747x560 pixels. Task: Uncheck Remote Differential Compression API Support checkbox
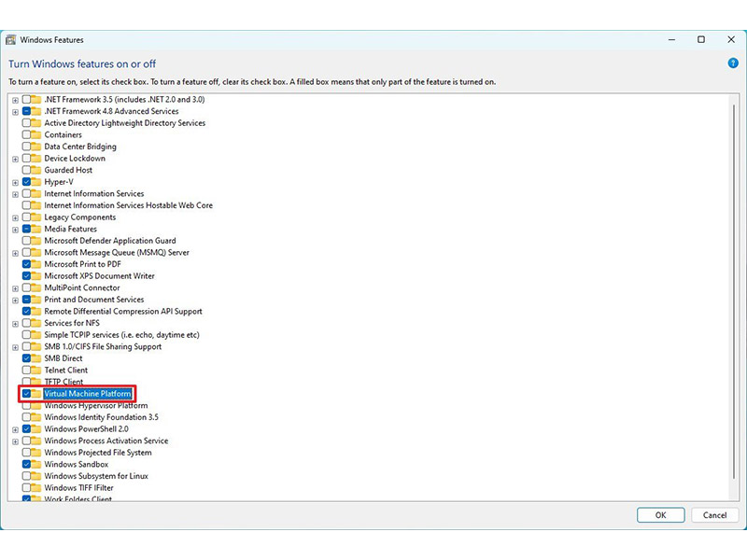[x=26, y=312]
